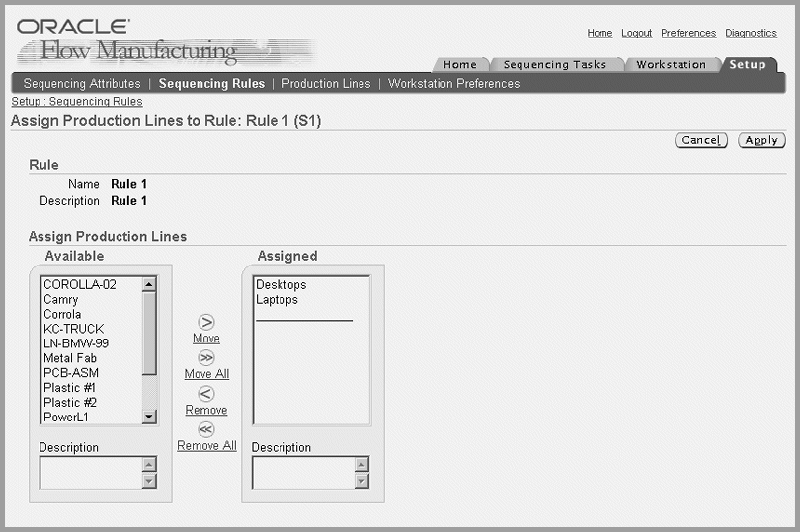800x532 pixels.
Task: Open the top-right Home link
Action: (x=600, y=33)
